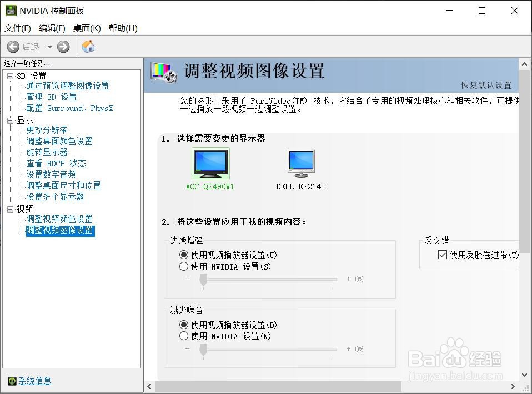This screenshot has height=394, width=532.
Task: Open the 帮助(H) menu
Action: [123, 28]
